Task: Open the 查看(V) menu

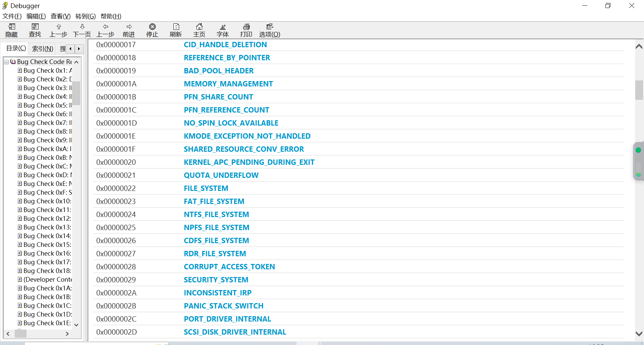Action: pos(60,16)
